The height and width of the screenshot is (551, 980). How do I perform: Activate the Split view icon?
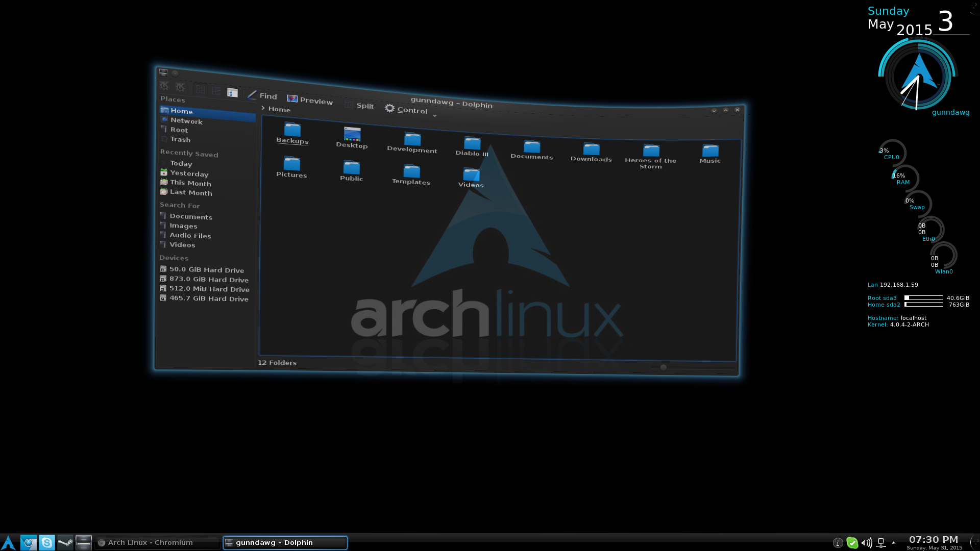coord(350,104)
